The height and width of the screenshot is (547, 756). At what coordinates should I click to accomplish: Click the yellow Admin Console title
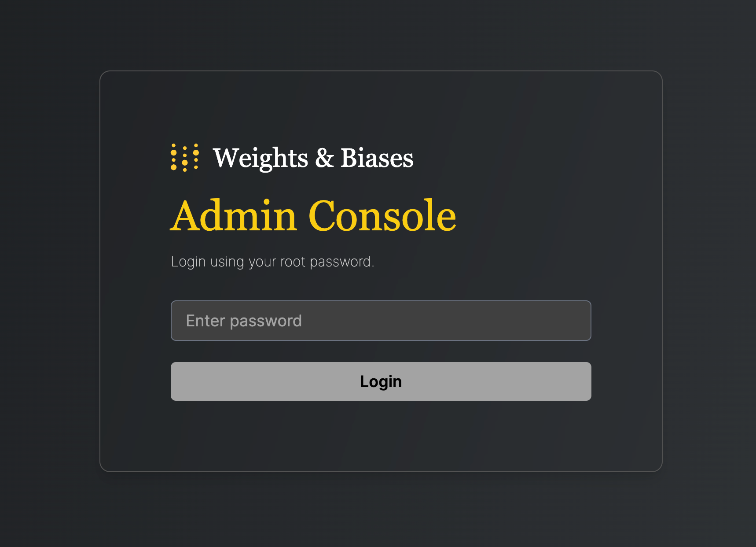pyautogui.click(x=313, y=214)
